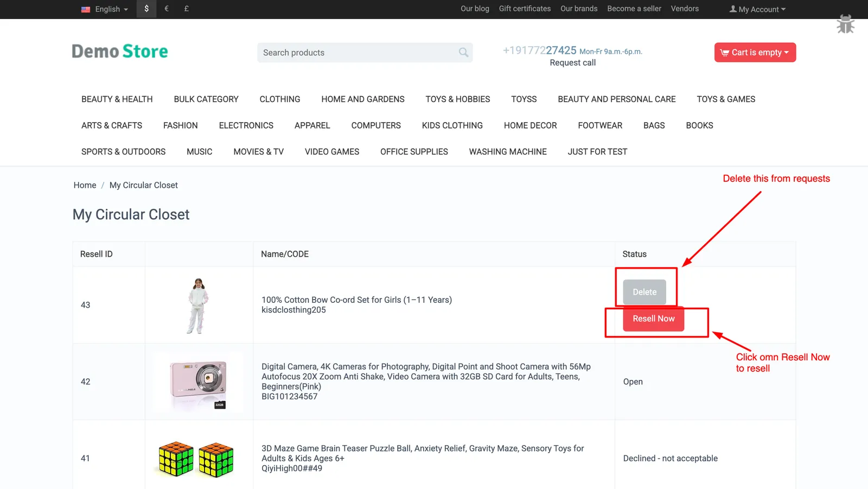Select the Washing Machine category
Image resolution: width=868 pixels, height=489 pixels.
[x=508, y=152]
